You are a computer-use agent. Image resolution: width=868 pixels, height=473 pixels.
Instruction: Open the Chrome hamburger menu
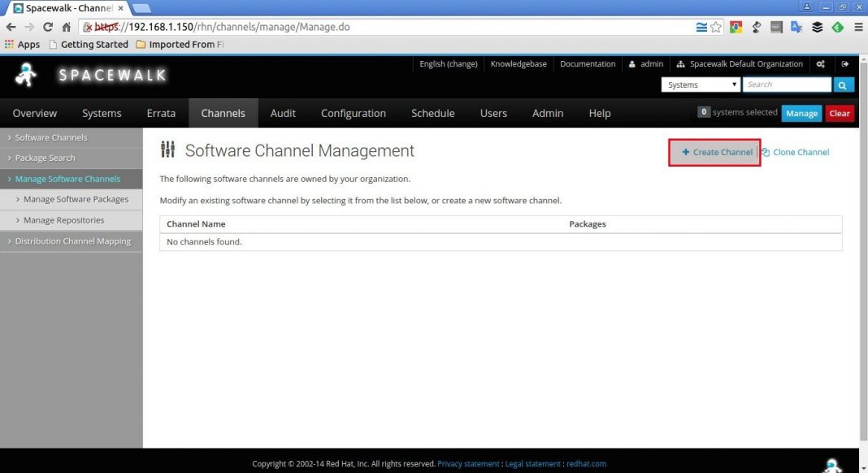859,26
